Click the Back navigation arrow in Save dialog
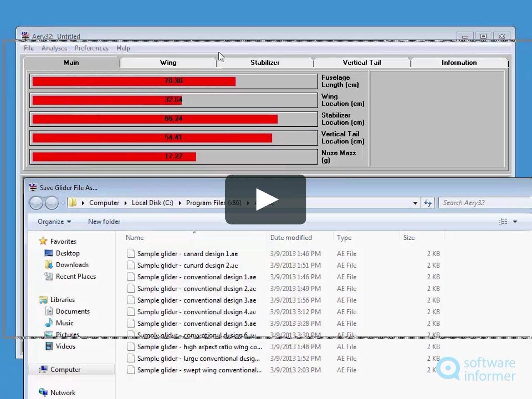This screenshot has height=399, width=532. coord(36,203)
